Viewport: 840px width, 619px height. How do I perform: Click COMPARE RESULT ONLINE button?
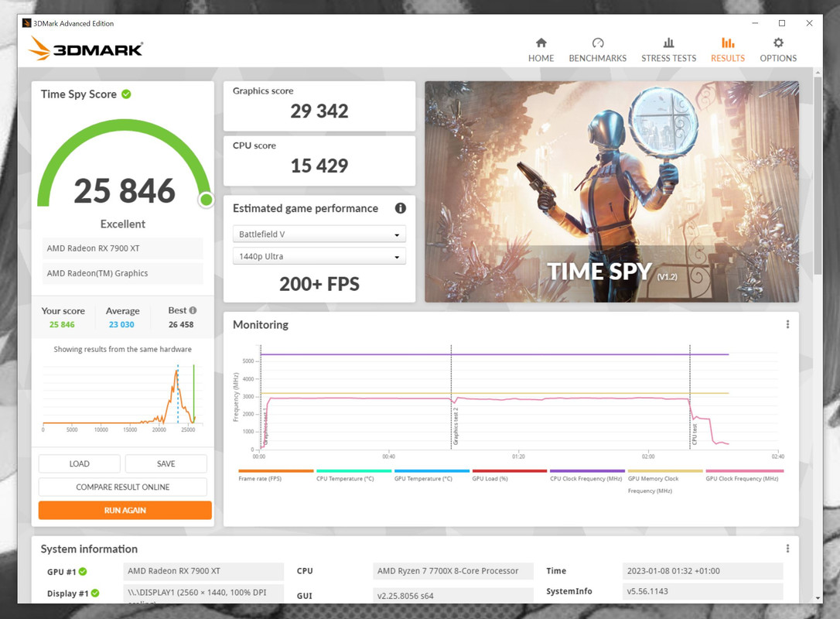pos(123,487)
